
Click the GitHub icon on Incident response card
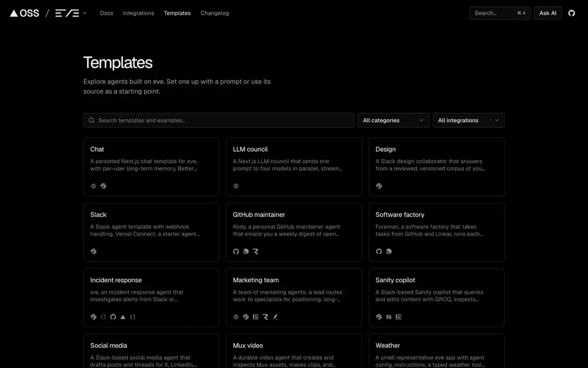113,317
